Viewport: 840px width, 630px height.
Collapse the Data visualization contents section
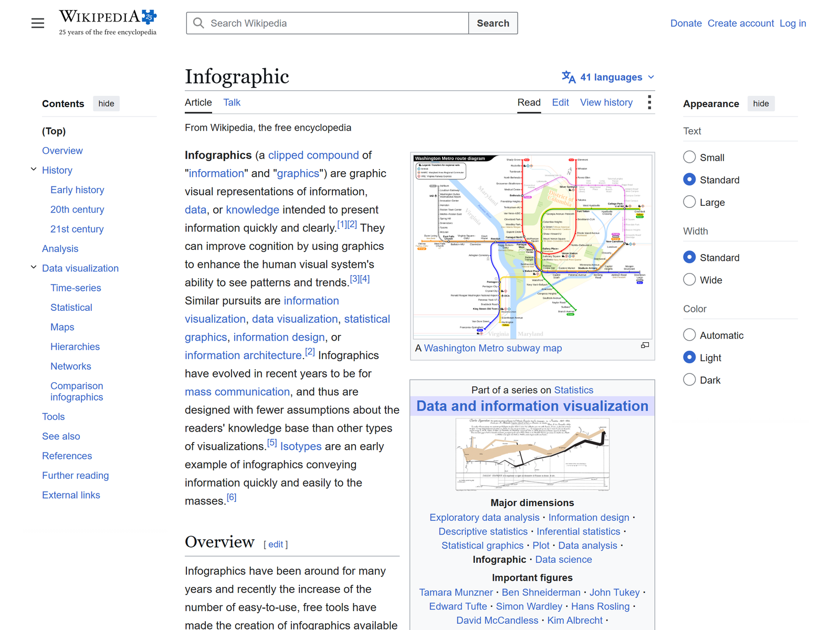[34, 268]
